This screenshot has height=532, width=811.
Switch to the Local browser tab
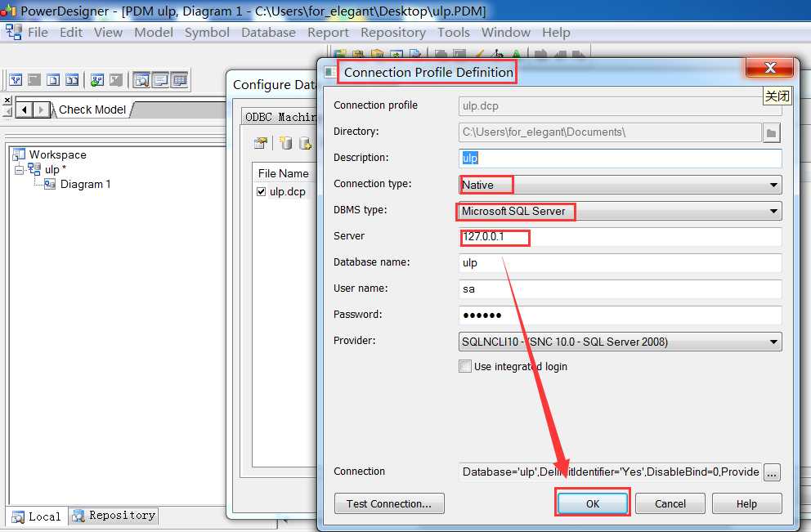point(37,516)
